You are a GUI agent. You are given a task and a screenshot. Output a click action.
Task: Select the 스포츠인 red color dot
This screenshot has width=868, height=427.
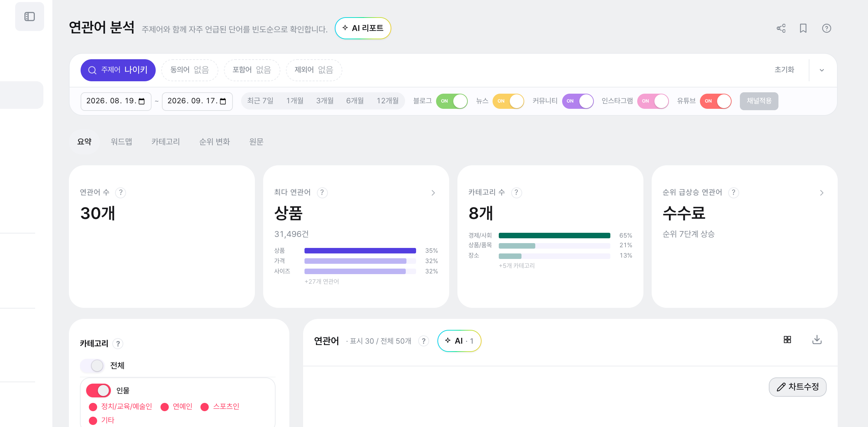coord(205,407)
